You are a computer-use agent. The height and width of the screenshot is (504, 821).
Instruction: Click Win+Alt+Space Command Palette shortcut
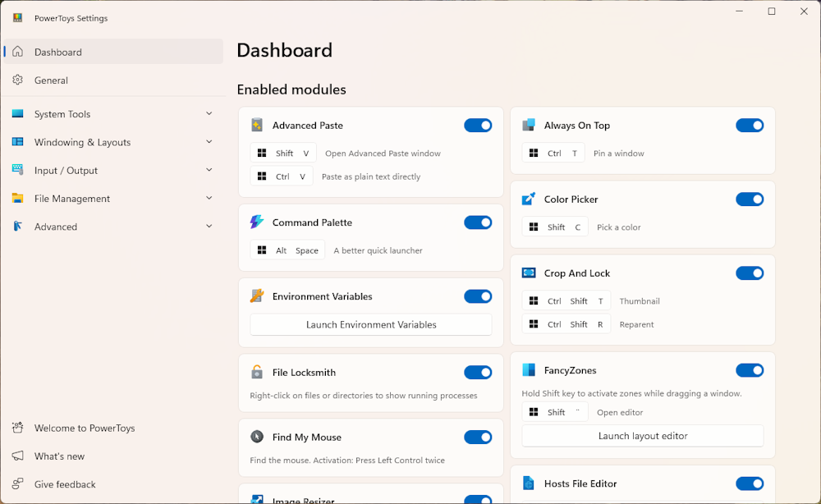(x=287, y=250)
